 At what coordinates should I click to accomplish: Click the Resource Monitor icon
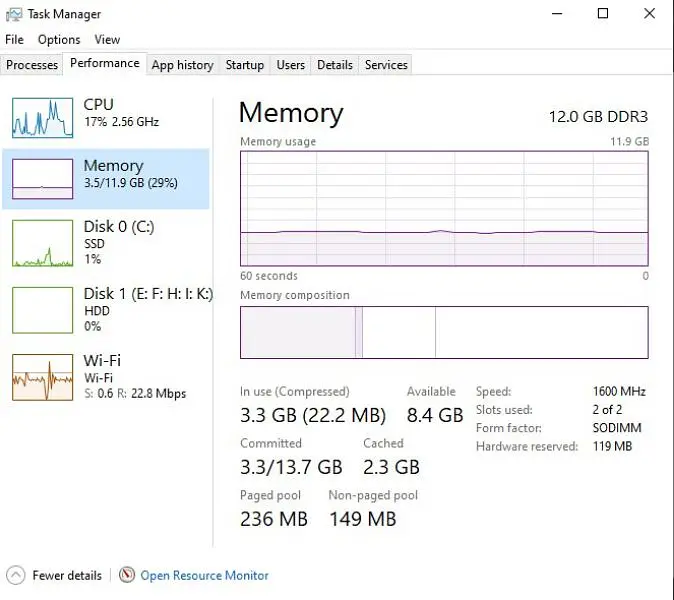click(x=127, y=575)
